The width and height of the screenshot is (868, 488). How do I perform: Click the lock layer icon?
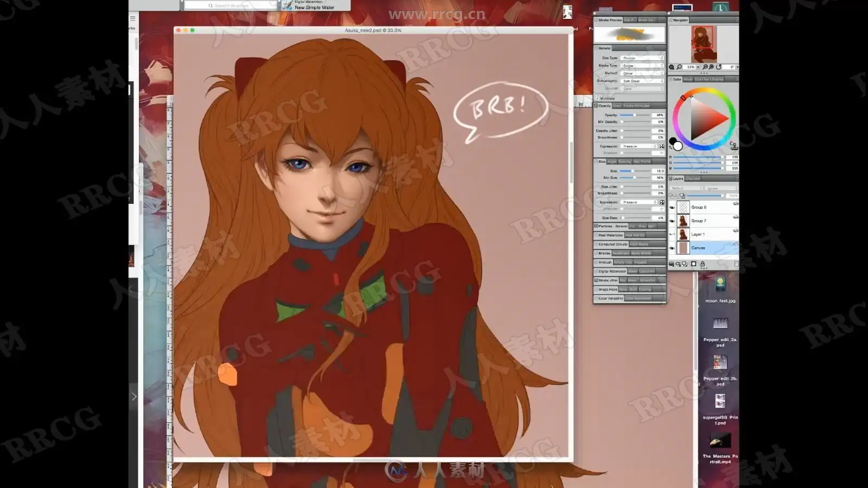(703, 264)
